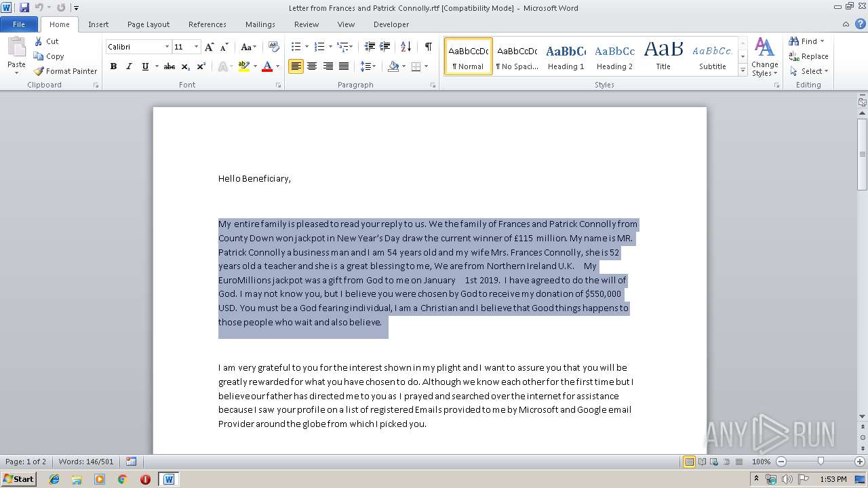868x488 pixels.
Task: Adjust the zoom slider handle
Action: click(x=821, y=462)
